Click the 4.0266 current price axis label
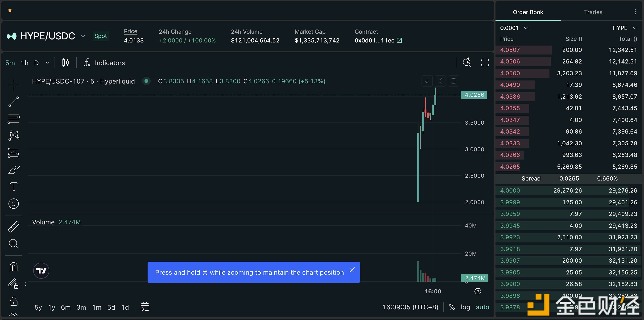The height and width of the screenshot is (320, 644). (x=474, y=95)
